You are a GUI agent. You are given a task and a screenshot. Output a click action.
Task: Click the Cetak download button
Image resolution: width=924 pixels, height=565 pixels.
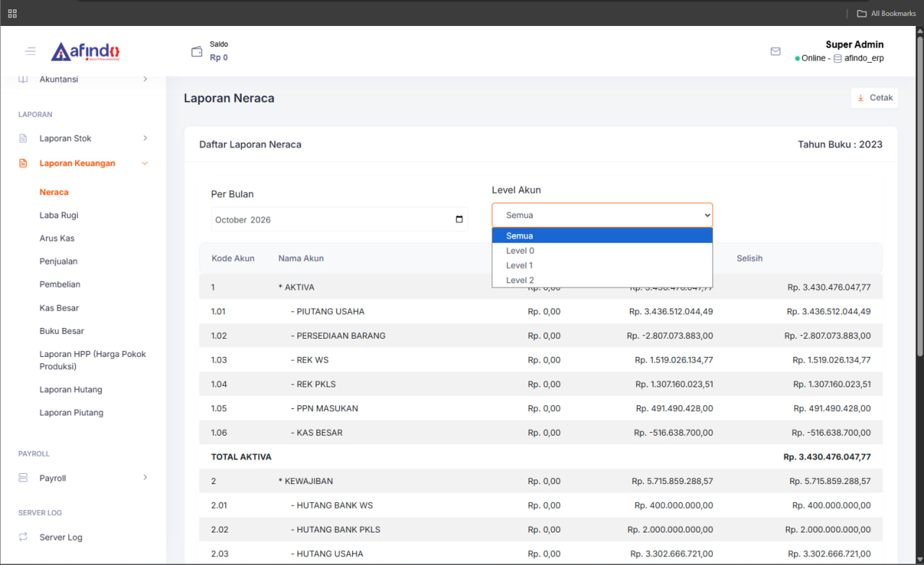[x=874, y=98]
